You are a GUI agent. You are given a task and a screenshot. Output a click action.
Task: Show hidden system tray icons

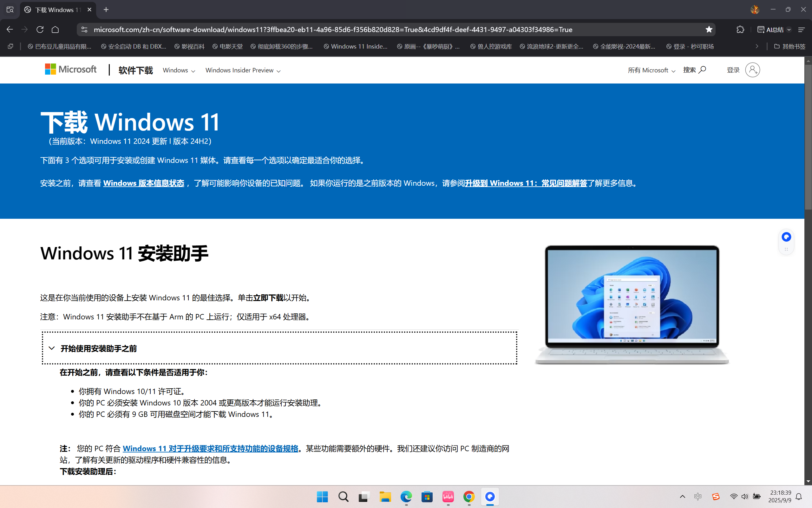682,497
